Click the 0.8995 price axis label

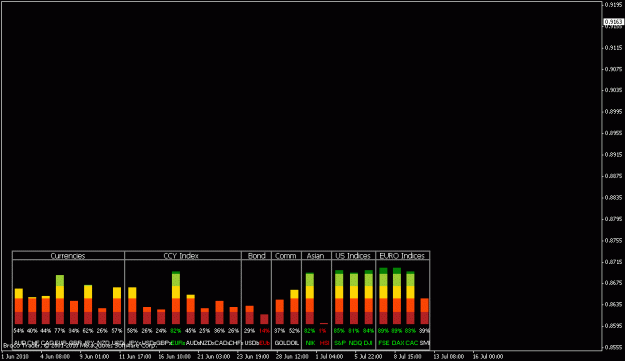pyautogui.click(x=613, y=112)
